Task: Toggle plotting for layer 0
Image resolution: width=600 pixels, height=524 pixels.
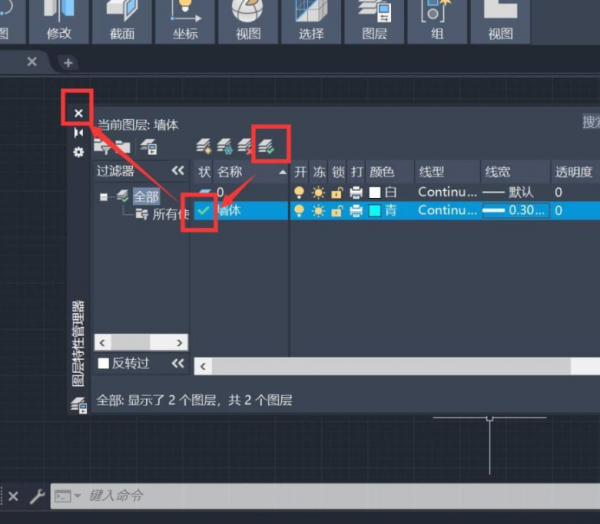Action: 356,192
